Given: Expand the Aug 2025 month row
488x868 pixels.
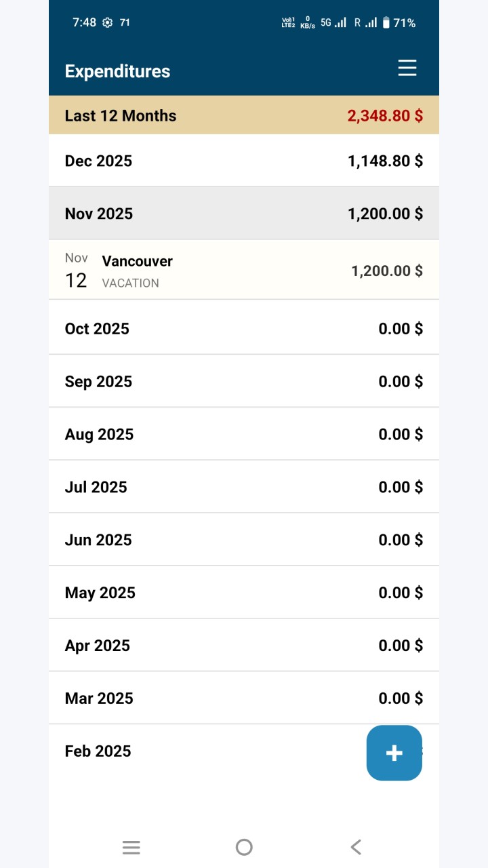Looking at the screenshot, I should [x=244, y=434].
